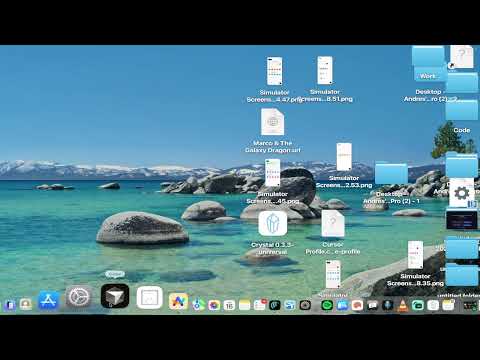
Task: Open the purple app at Dock's left end
Action: tap(10, 305)
